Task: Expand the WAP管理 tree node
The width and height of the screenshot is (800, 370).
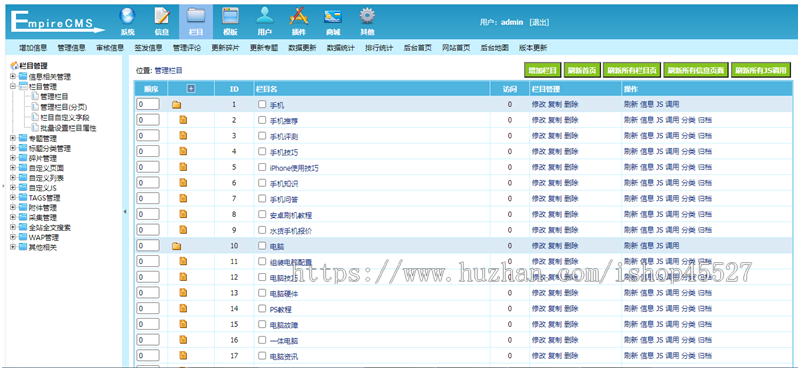Action: (13, 237)
